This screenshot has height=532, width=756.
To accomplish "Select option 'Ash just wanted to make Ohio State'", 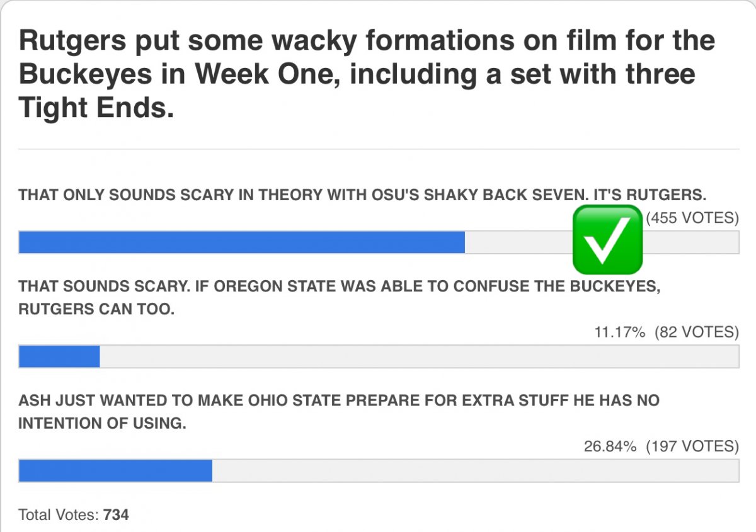I will 339,412.
